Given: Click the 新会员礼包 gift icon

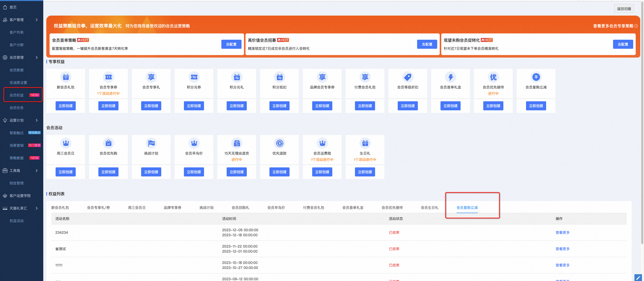Looking at the screenshot, I should tap(66, 77).
